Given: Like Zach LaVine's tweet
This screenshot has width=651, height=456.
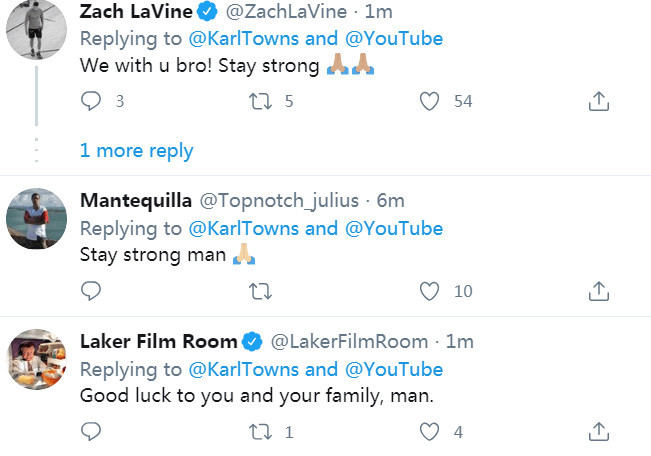Looking at the screenshot, I should click(429, 101).
